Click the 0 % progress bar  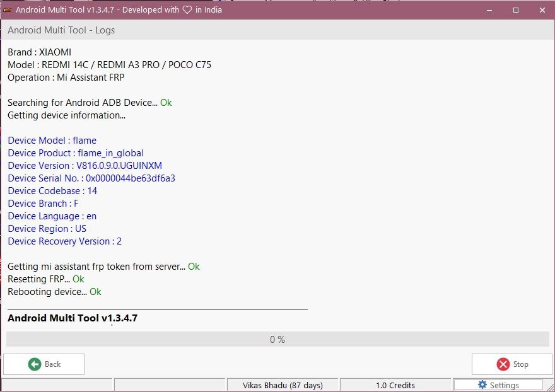point(277,339)
